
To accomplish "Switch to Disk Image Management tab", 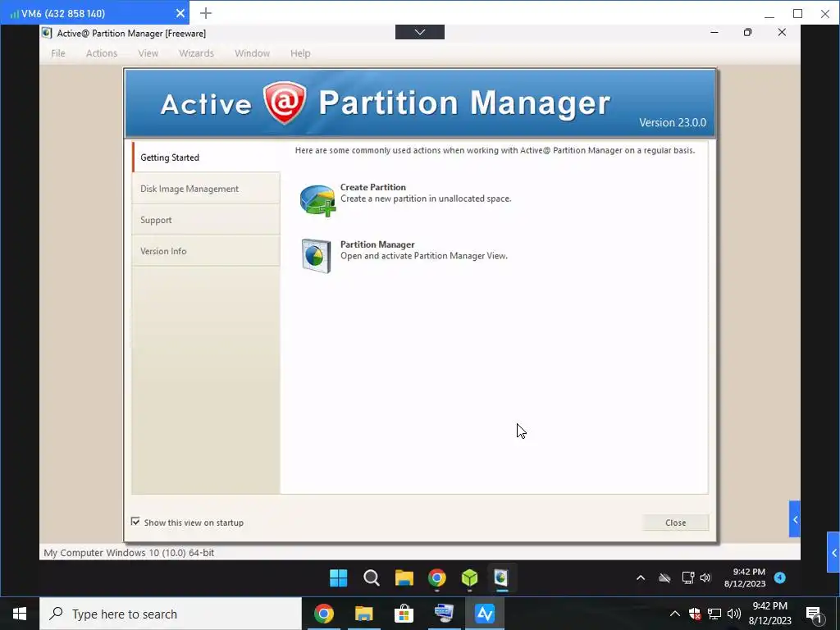I will tap(206, 189).
